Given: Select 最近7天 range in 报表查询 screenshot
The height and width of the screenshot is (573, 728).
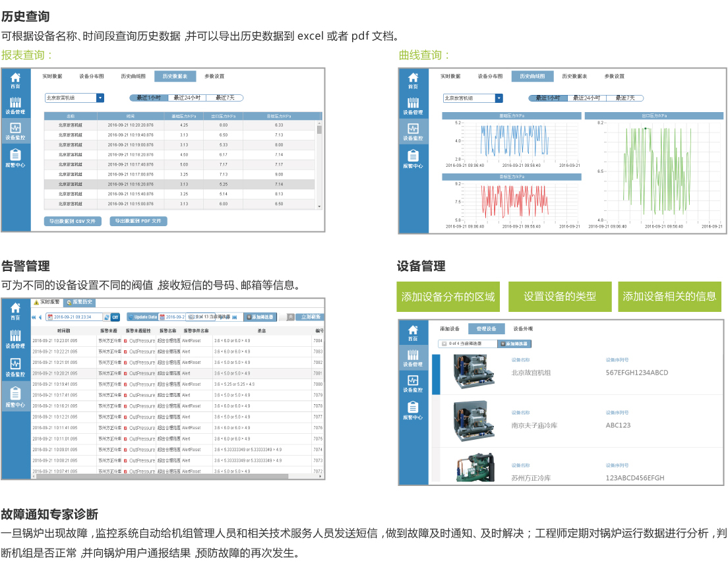Looking at the screenshot, I should coord(225,98).
